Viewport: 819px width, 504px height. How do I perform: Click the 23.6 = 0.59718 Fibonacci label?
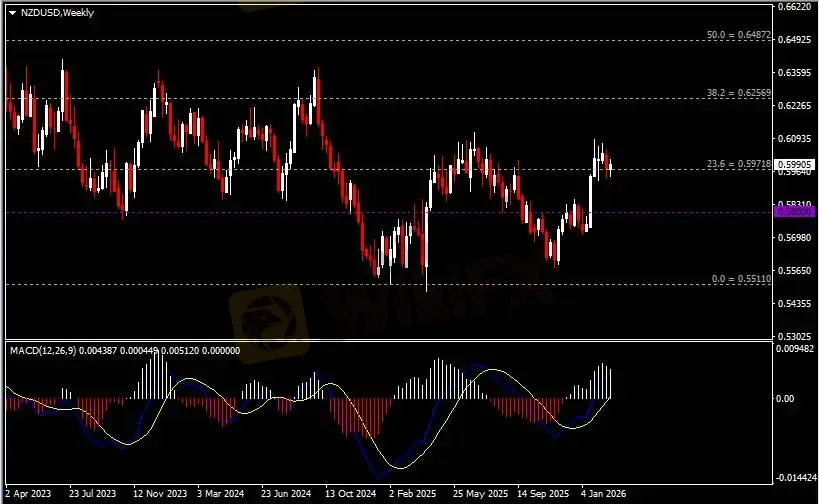click(739, 164)
